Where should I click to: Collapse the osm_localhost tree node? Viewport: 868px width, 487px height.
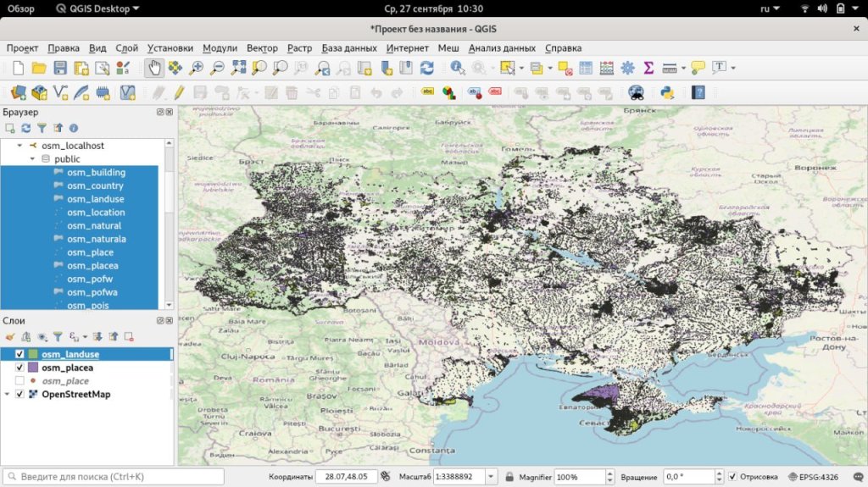pyautogui.click(x=19, y=146)
